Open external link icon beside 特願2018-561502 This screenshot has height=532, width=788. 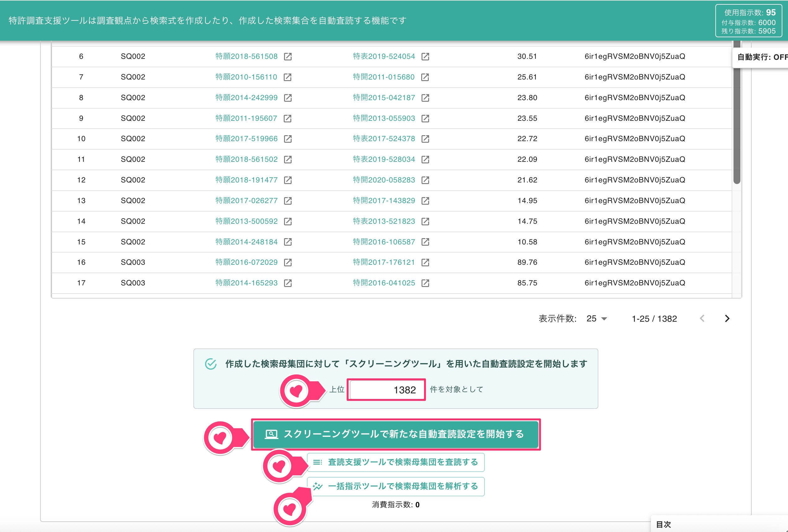point(288,160)
